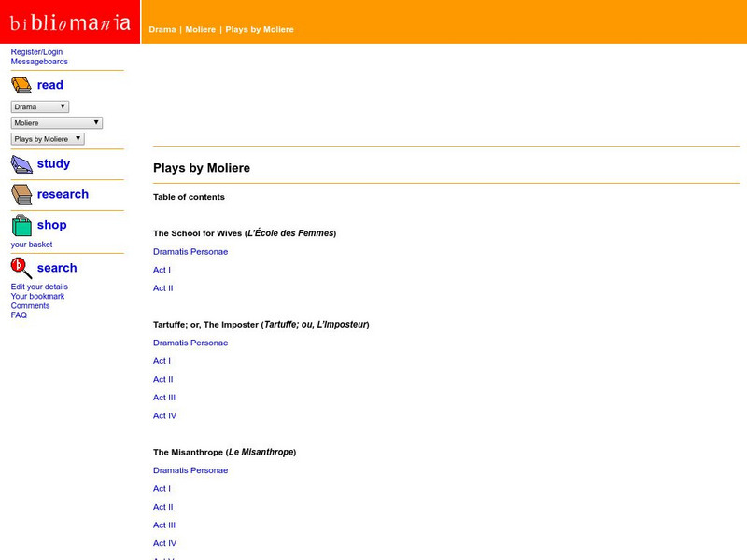Select Plays by Moliere breadcrumb item
Screen dimensions: 747x560
point(260,29)
